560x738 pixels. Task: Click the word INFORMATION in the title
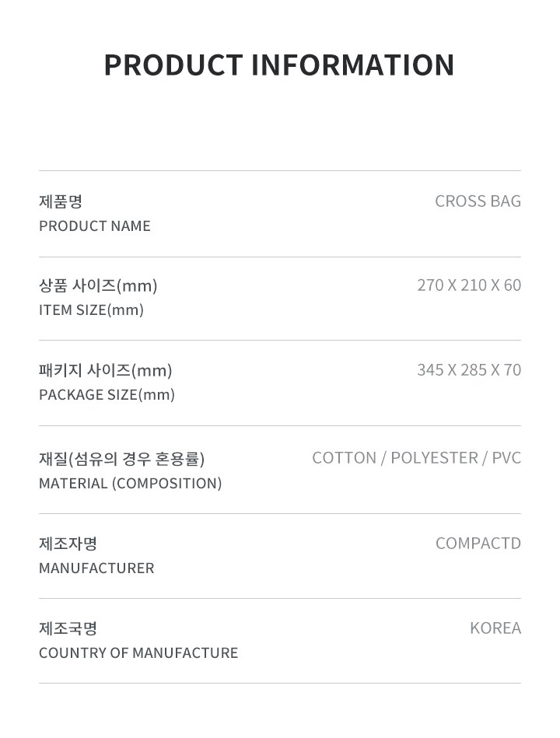click(x=352, y=65)
